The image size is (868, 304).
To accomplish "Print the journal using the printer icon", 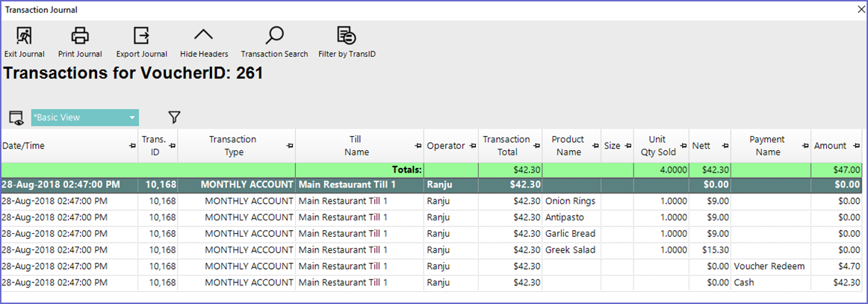I will click(x=80, y=36).
